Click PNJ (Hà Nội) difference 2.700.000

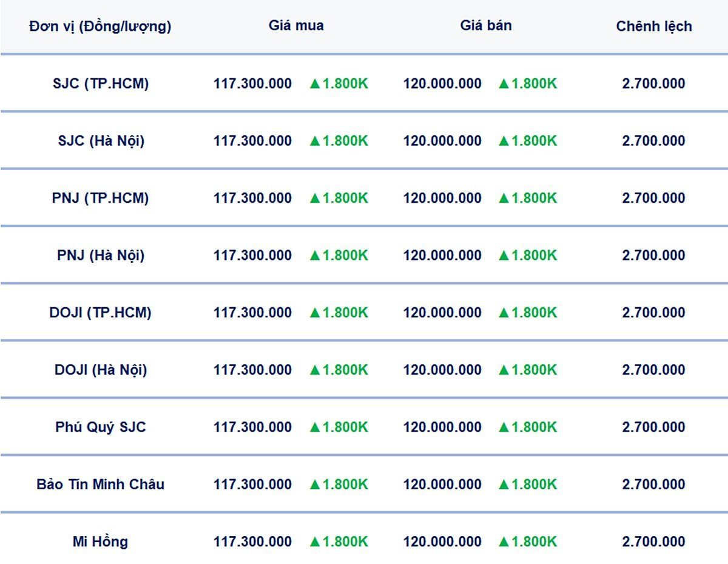[653, 255]
